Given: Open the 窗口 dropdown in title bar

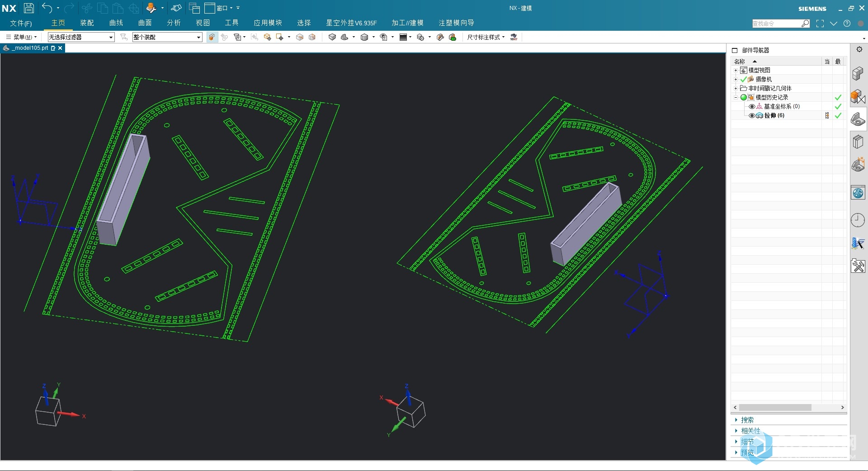Looking at the screenshot, I should [225, 8].
